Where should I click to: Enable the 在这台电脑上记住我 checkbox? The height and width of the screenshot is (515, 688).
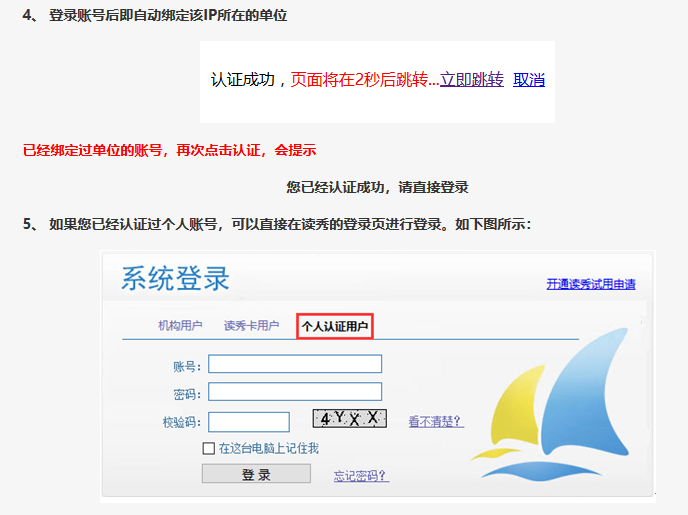click(209, 448)
